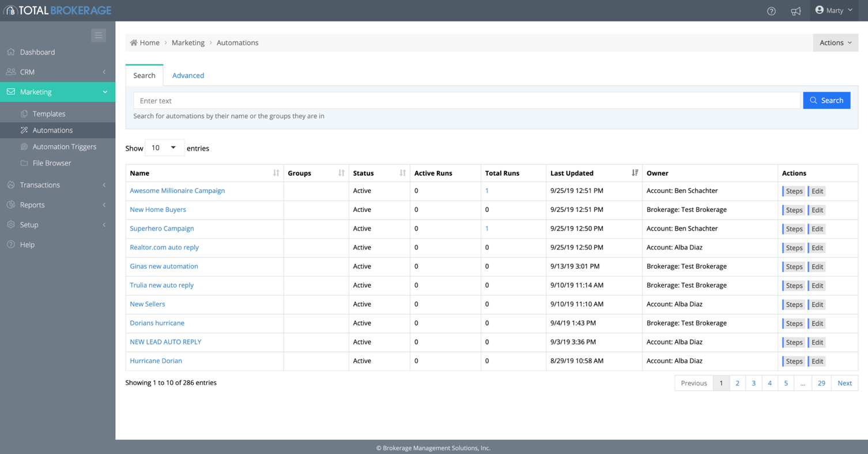Jump to page 29 of results
This screenshot has height=454, width=868.
(821, 383)
